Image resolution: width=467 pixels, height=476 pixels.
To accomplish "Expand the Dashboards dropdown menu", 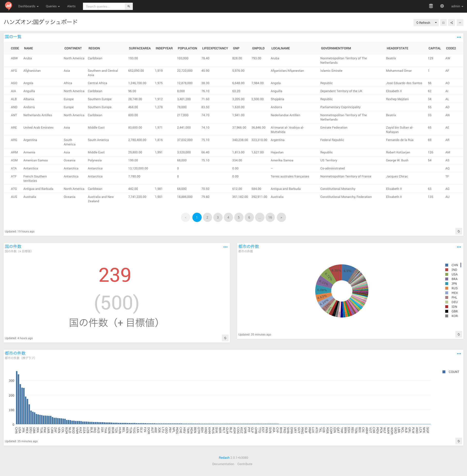I will (x=28, y=6).
